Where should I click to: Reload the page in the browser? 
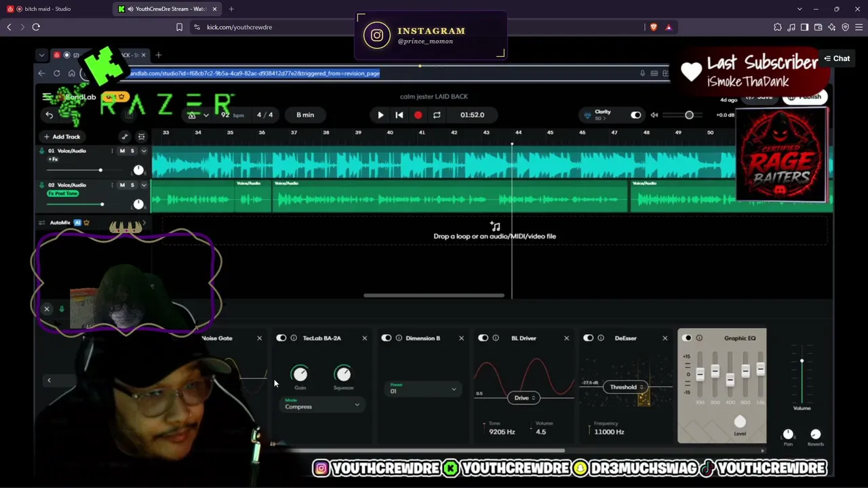[36, 27]
